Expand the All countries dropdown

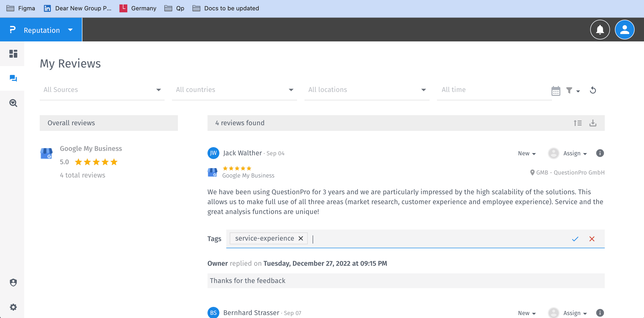tap(234, 90)
